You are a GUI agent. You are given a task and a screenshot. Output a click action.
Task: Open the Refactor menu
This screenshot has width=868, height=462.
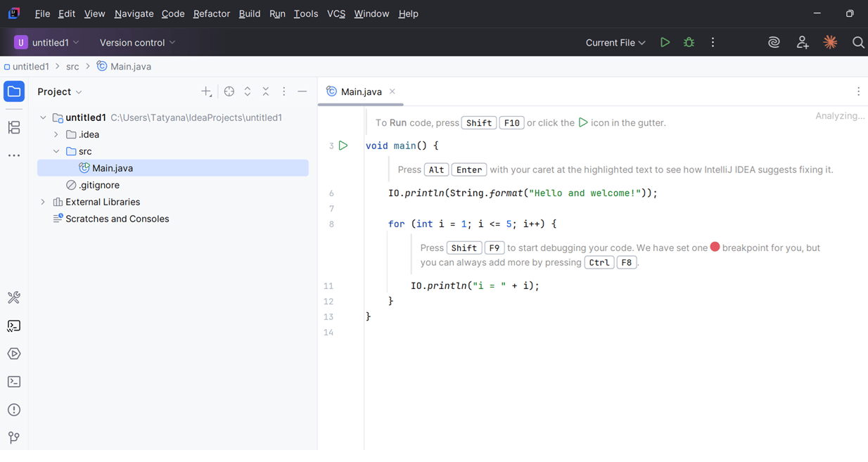pyautogui.click(x=211, y=13)
